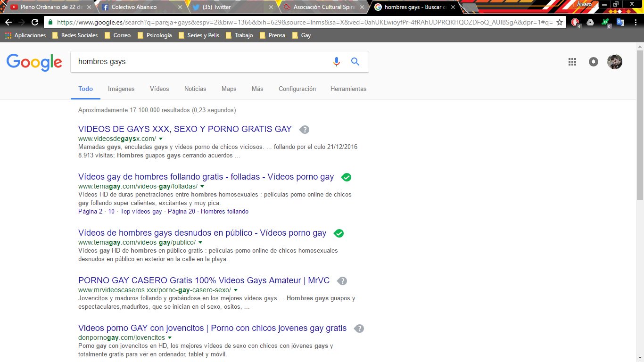Click the 'Aproximadamente 17.100.000 resultados' text

tap(134, 110)
